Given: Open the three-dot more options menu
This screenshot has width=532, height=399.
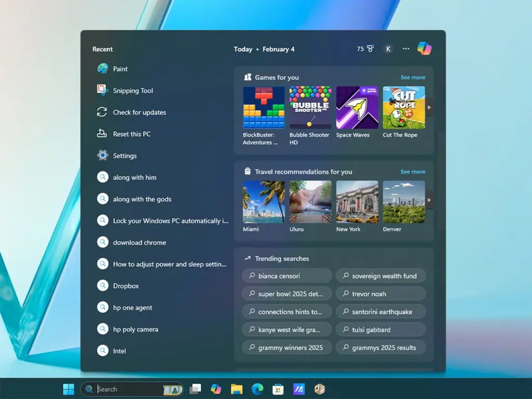Looking at the screenshot, I should 406,49.
